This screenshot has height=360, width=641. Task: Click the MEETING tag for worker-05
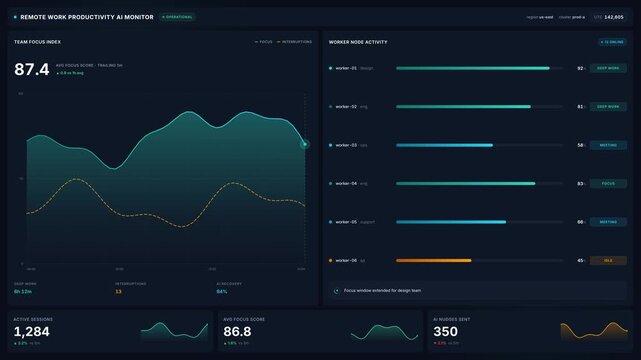pyautogui.click(x=608, y=222)
